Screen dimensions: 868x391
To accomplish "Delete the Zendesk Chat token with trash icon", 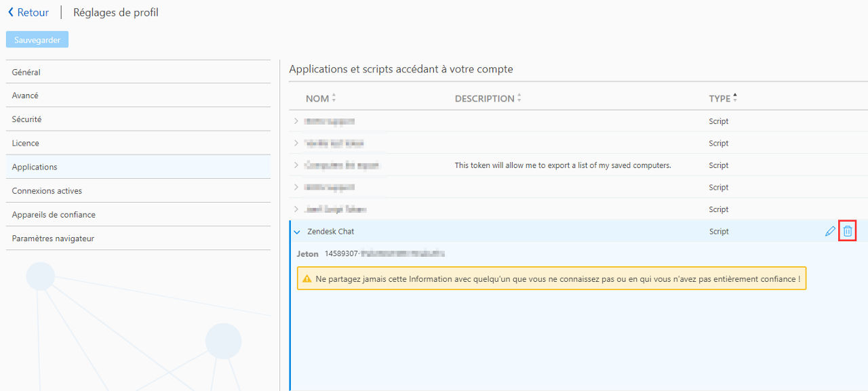I will point(847,231).
